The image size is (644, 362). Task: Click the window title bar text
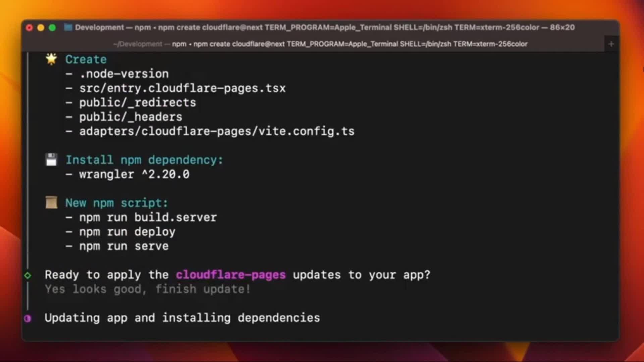[325, 27]
